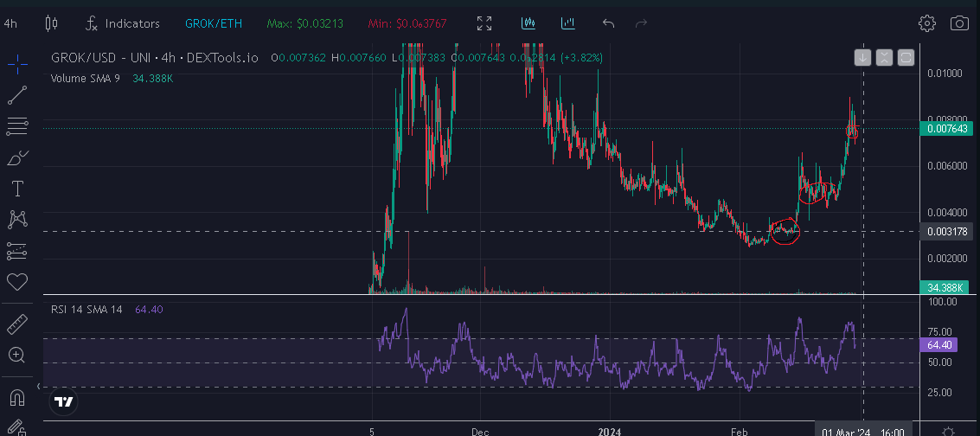Click the collapse pane button
The image size is (980, 436).
884,57
